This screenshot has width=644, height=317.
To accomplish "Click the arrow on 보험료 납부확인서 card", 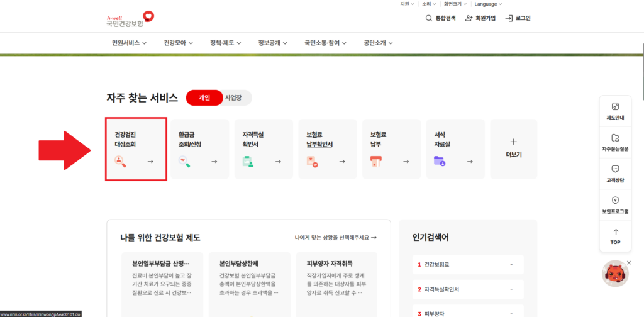I will 342,162.
